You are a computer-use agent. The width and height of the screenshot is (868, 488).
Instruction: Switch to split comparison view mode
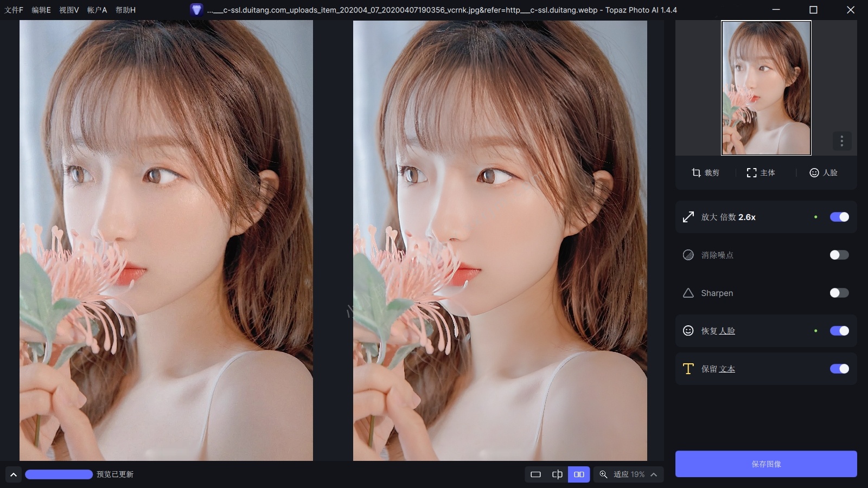[557, 474]
